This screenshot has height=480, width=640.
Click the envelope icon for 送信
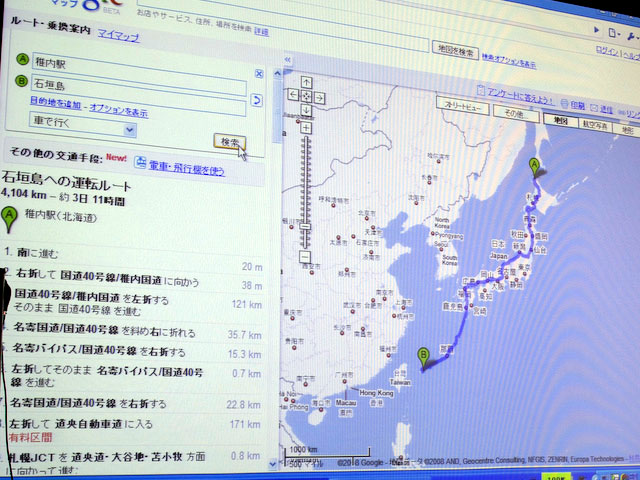click(x=594, y=108)
